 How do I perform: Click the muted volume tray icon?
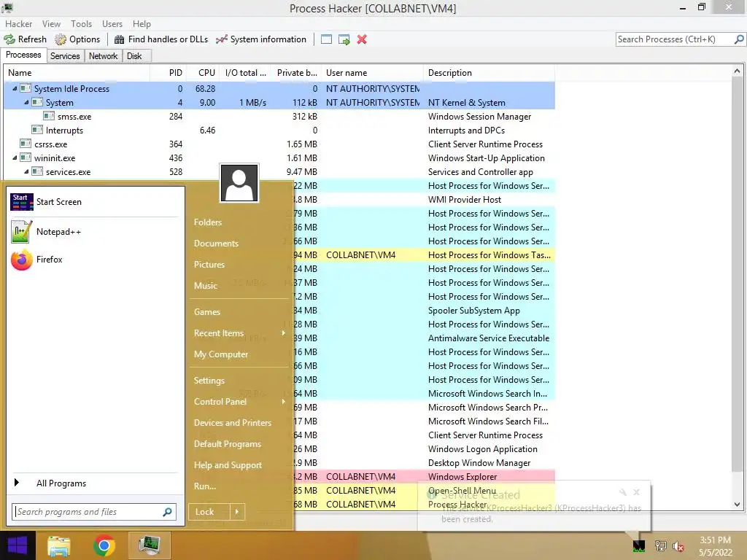(678, 546)
